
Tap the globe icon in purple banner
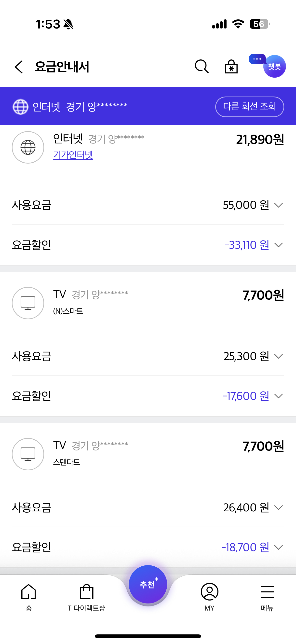pyautogui.click(x=20, y=107)
